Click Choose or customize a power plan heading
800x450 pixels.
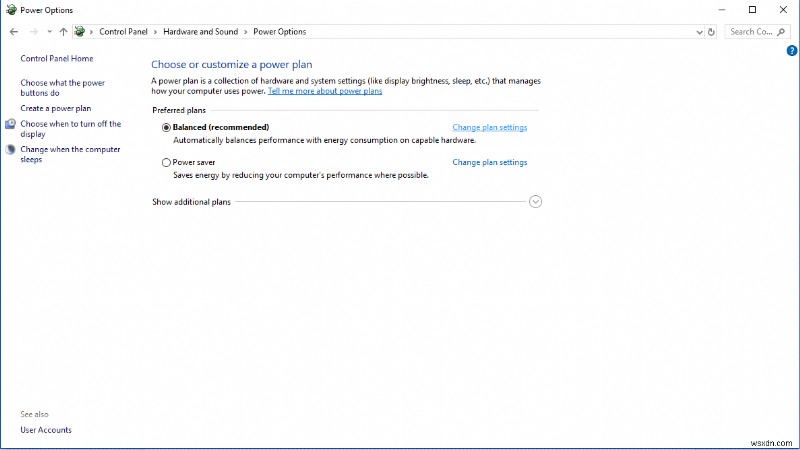pyautogui.click(x=232, y=65)
